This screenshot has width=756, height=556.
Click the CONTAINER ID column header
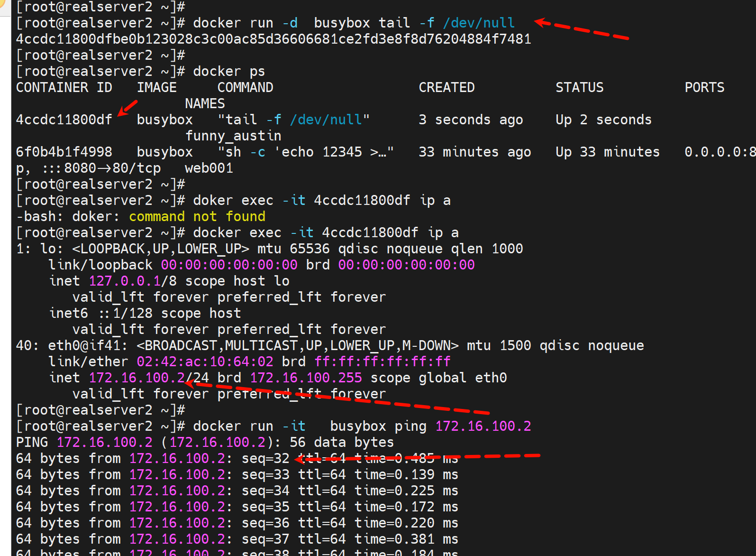click(64, 87)
